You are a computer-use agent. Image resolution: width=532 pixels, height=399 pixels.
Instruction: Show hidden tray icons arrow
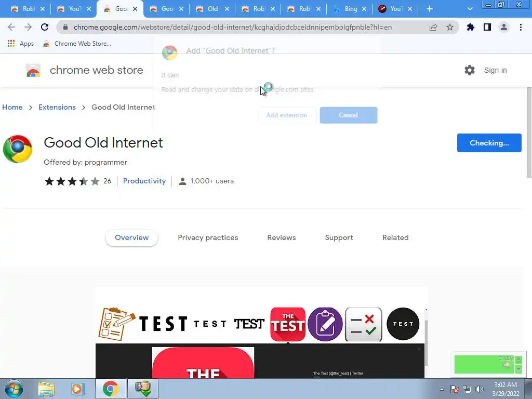pos(442,389)
